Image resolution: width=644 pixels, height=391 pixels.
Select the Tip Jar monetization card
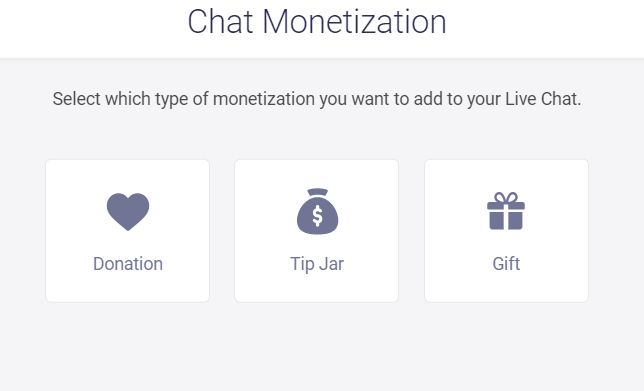click(317, 231)
